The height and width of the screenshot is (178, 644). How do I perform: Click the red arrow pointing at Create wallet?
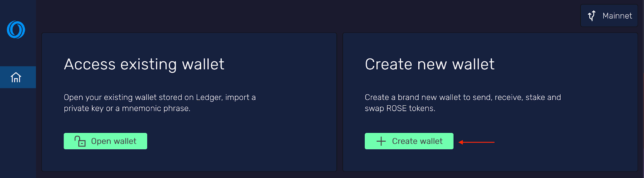click(x=477, y=142)
